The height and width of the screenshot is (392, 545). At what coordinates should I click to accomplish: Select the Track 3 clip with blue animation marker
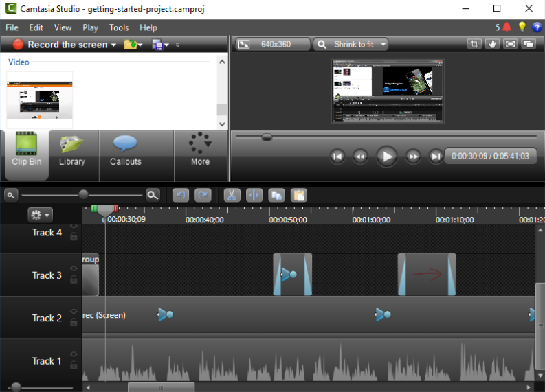pos(293,275)
